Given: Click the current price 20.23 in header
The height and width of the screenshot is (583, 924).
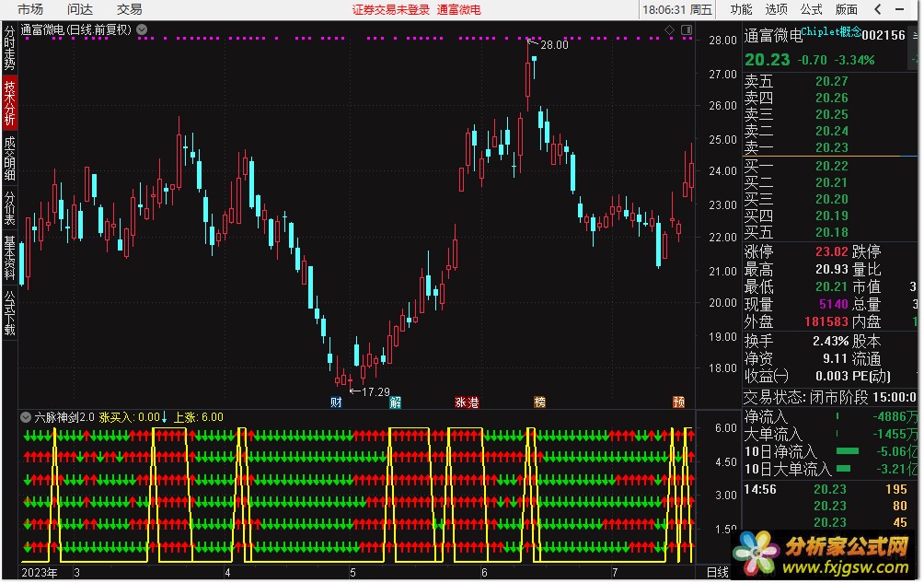Looking at the screenshot, I should (767, 60).
